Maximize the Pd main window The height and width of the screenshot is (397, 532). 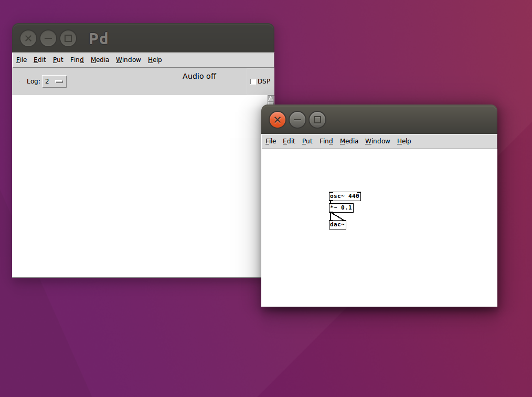point(68,38)
